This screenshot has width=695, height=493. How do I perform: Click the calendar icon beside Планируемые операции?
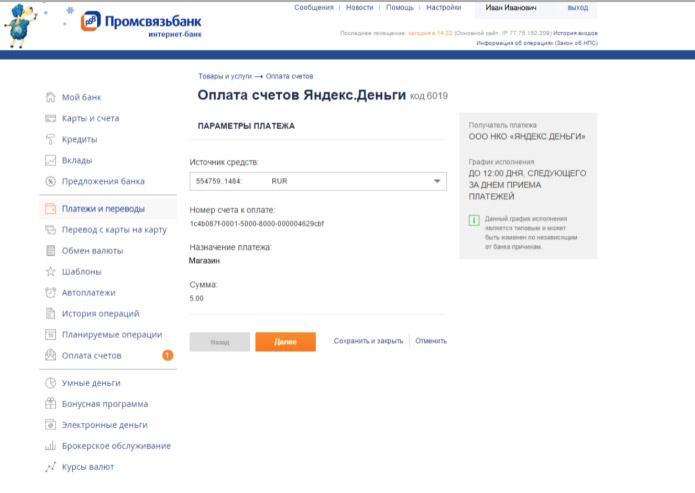pos(51,334)
